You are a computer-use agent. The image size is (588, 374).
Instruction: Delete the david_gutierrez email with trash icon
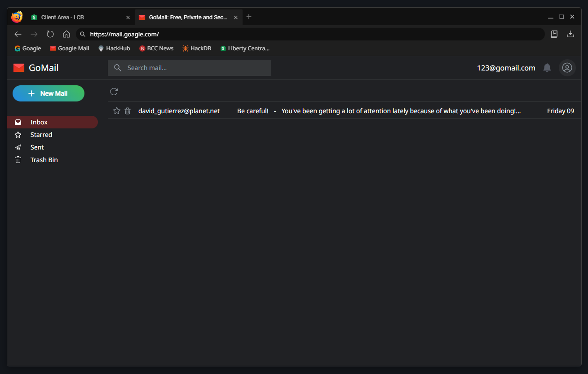pyautogui.click(x=128, y=111)
